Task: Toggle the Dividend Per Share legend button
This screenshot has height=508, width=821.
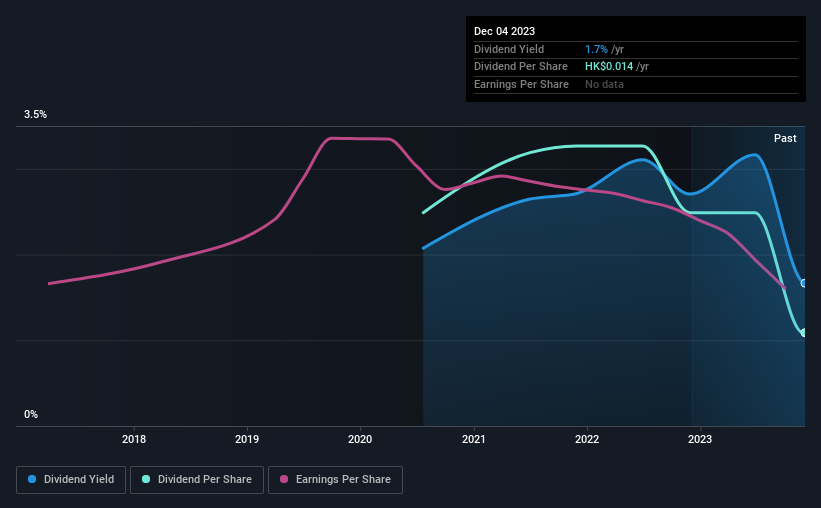Action: click(197, 480)
